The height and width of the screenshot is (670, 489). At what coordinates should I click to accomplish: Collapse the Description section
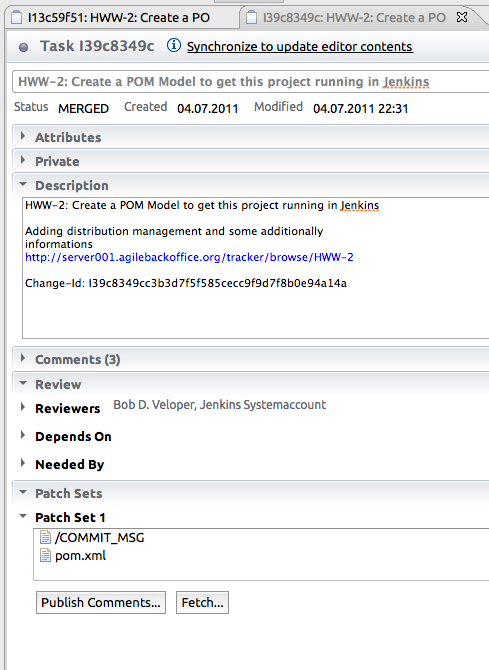tap(23, 185)
